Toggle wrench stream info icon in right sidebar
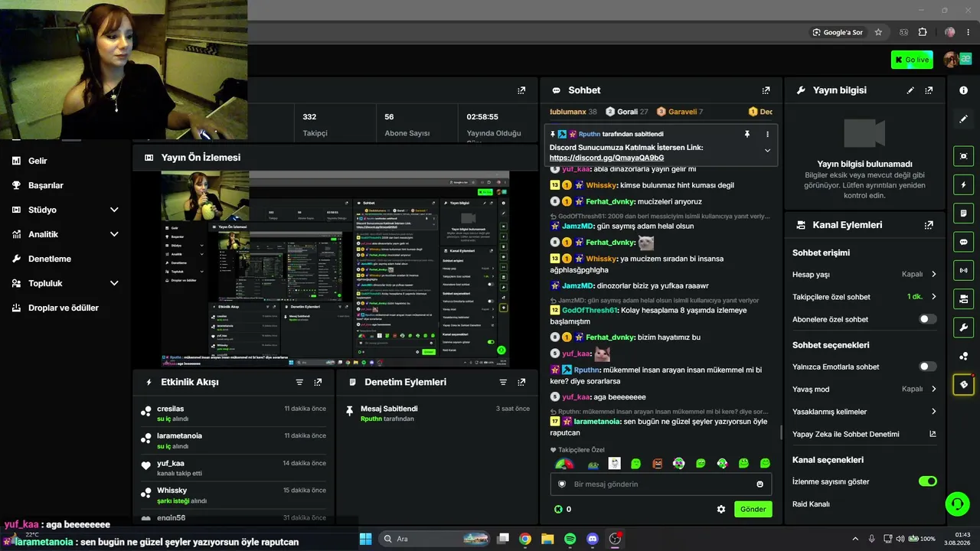 [x=963, y=328]
